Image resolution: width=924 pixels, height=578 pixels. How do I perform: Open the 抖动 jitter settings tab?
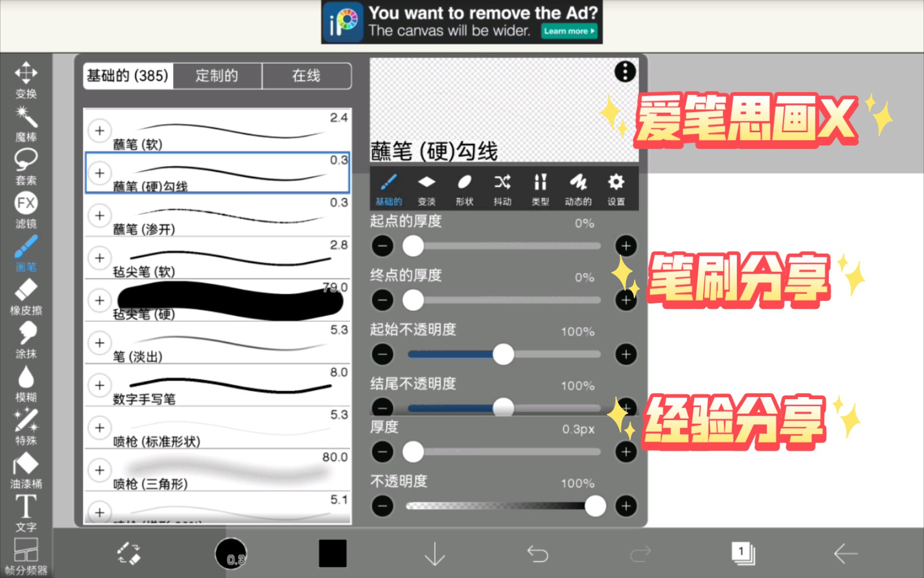(x=503, y=189)
